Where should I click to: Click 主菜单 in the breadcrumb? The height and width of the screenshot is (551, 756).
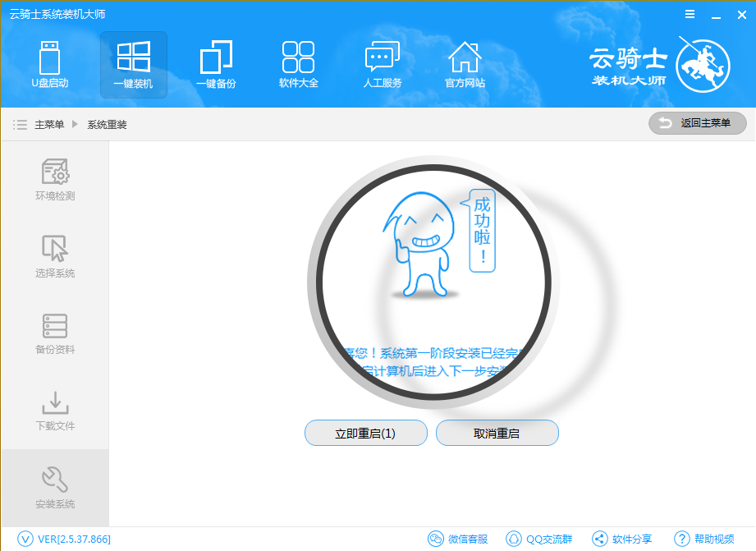49,125
